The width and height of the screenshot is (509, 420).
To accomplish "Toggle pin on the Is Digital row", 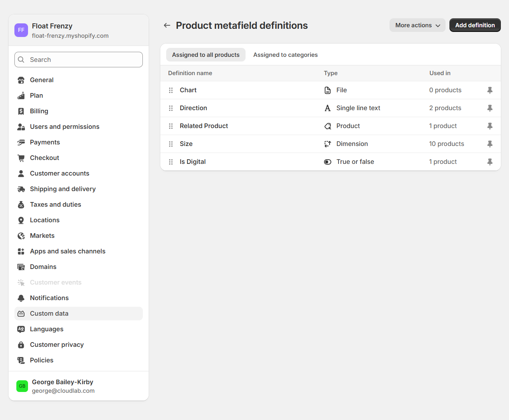I will [x=490, y=162].
